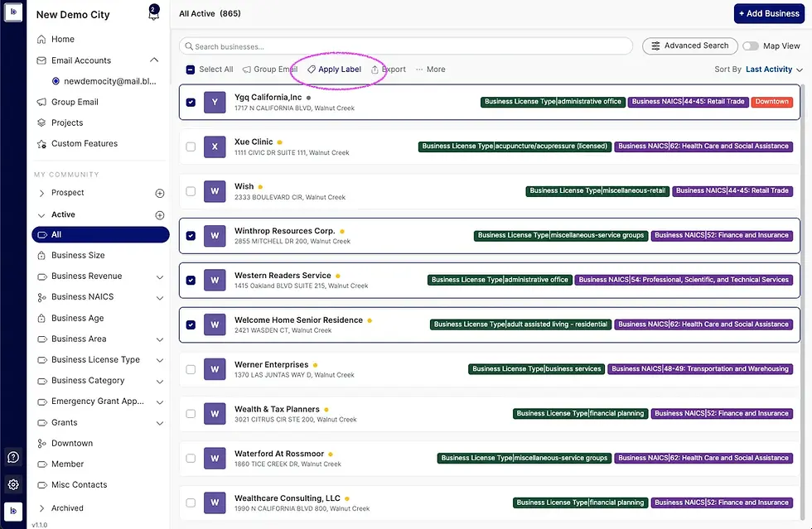Screen dimensions: 812x529
Task: Click the Search businesses input field
Action: pyautogui.click(x=406, y=46)
